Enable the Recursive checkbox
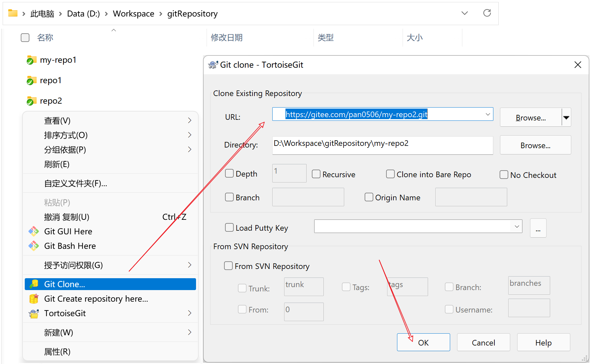 click(316, 174)
